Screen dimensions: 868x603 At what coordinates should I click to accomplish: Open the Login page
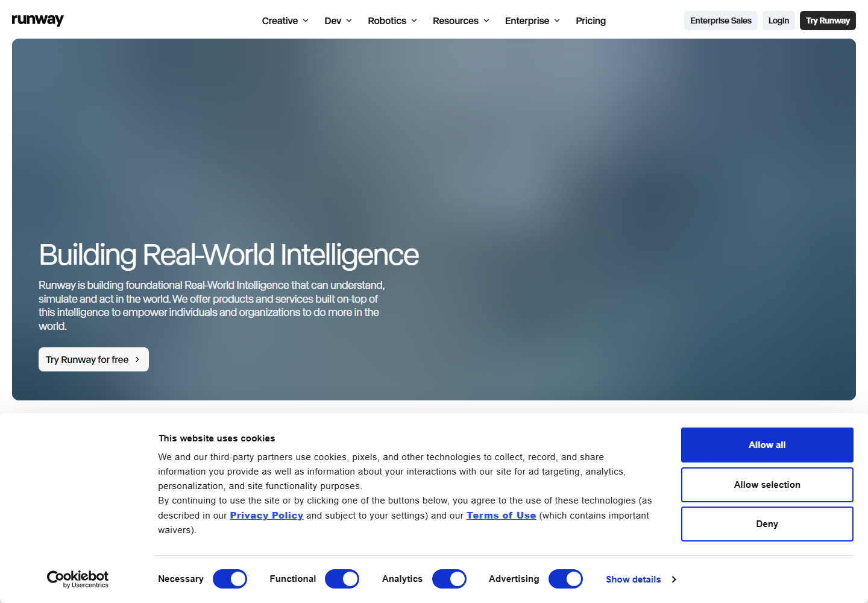pos(779,21)
